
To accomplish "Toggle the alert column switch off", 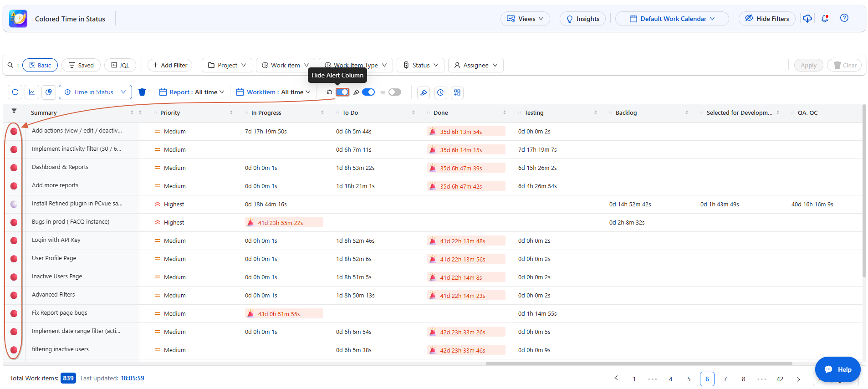I will click(x=342, y=92).
